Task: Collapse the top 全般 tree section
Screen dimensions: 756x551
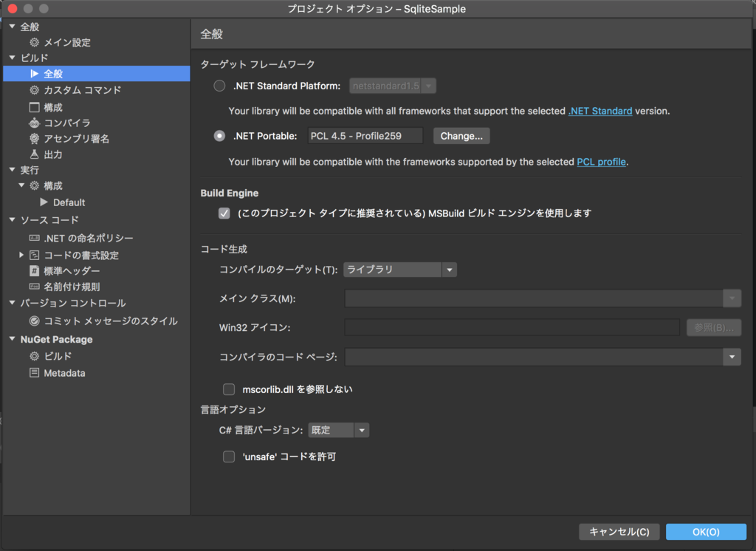Action: point(12,27)
